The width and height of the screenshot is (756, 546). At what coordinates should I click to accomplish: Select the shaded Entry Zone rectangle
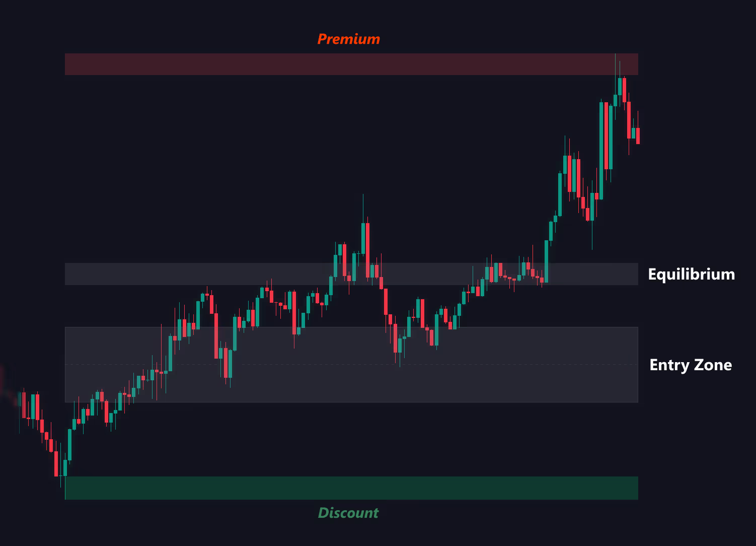tap(302, 383)
